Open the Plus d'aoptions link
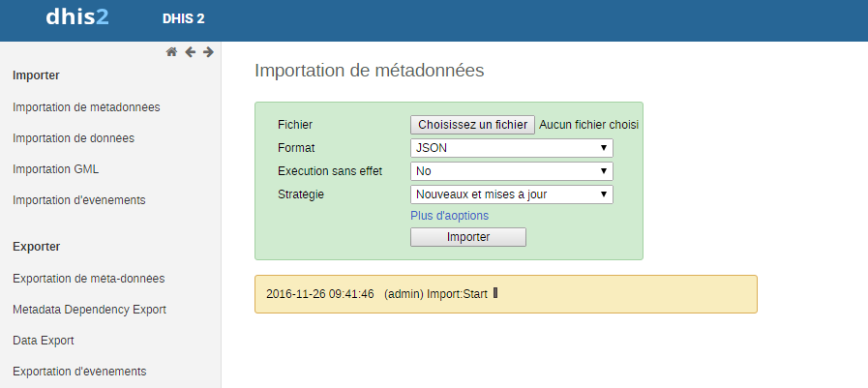Screen dimensions: 868x388 click(449, 216)
